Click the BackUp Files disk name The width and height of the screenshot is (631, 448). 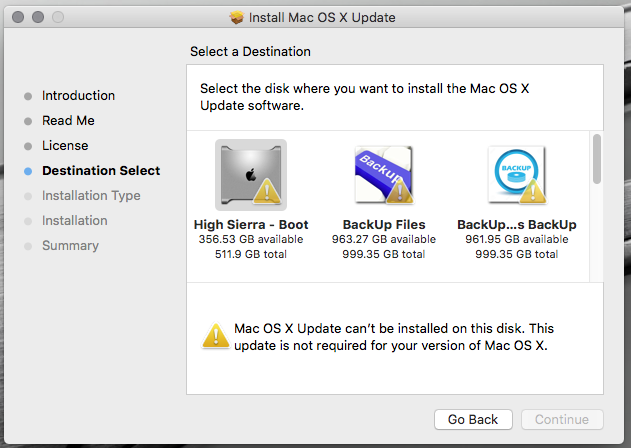[x=384, y=224]
